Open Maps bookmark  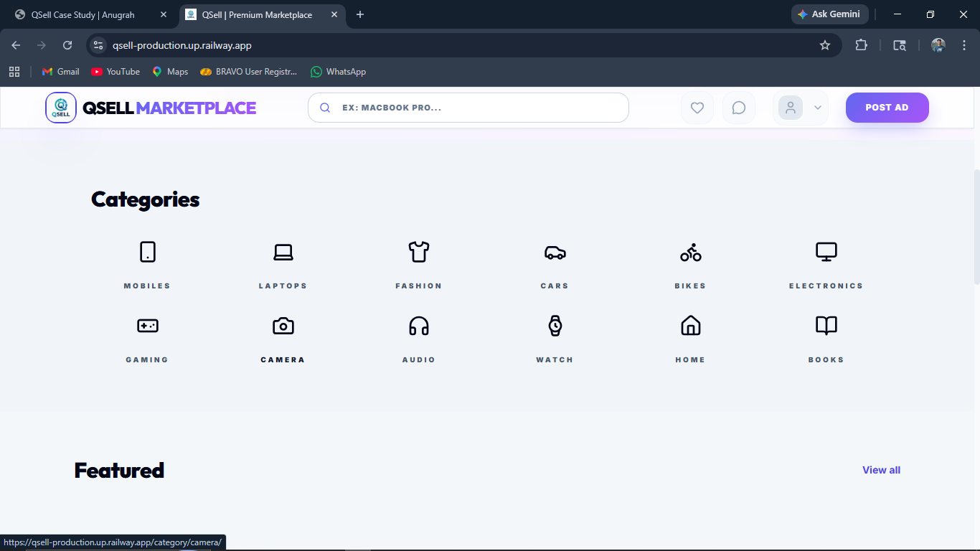coord(170,72)
